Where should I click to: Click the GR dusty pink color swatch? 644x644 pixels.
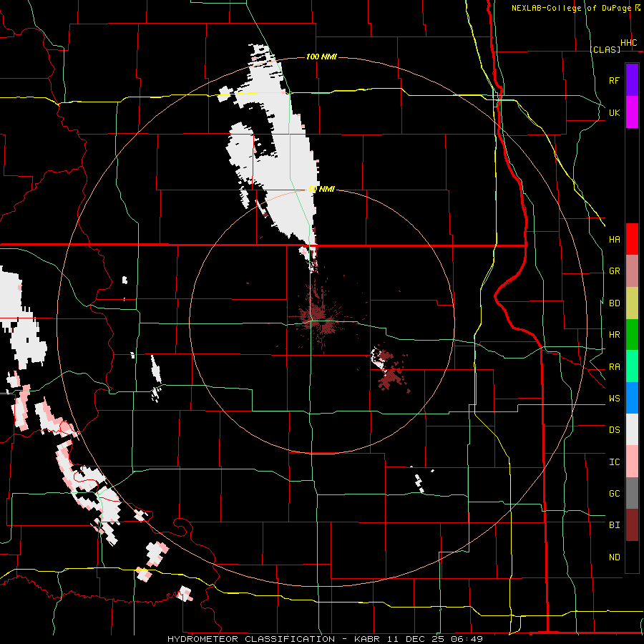[632, 271]
